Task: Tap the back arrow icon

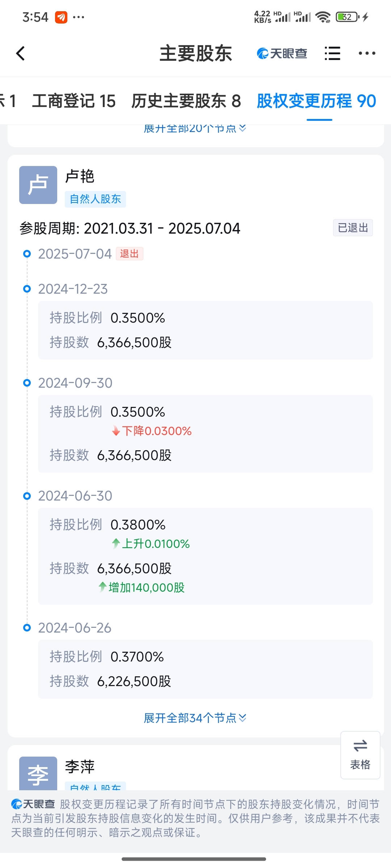Action: (21, 54)
